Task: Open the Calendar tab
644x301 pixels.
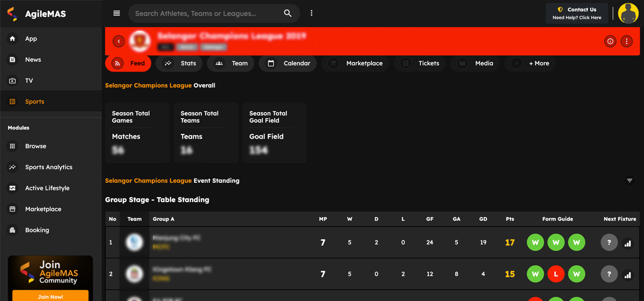Action: click(x=288, y=63)
